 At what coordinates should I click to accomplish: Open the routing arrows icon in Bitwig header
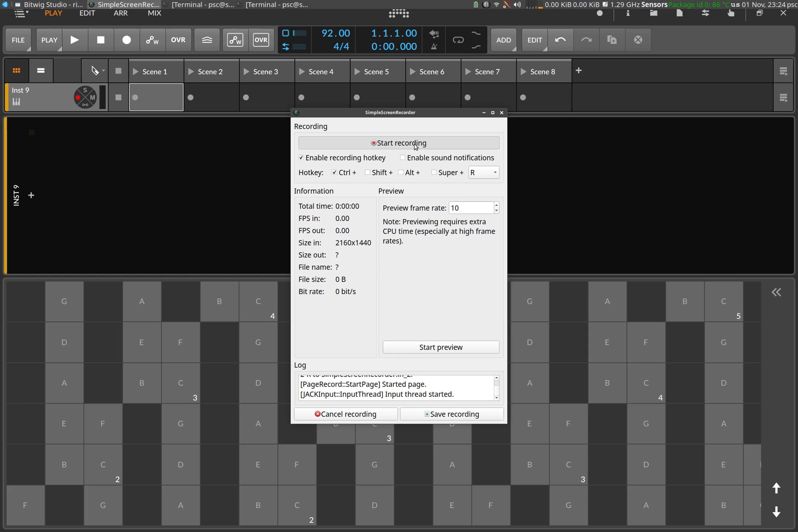pyautogui.click(x=705, y=13)
